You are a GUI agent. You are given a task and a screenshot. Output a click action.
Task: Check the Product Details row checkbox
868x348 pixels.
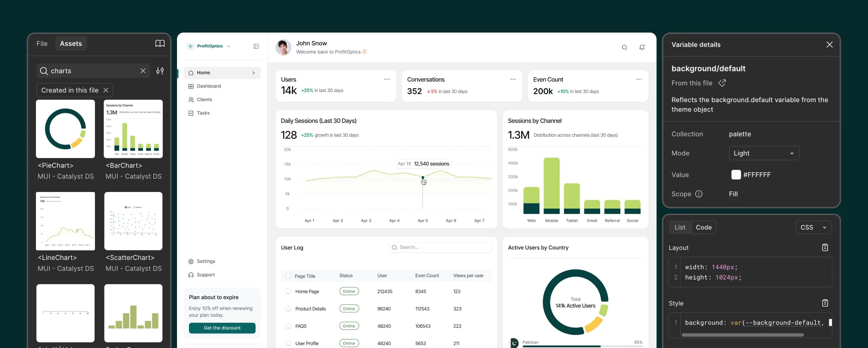288,308
